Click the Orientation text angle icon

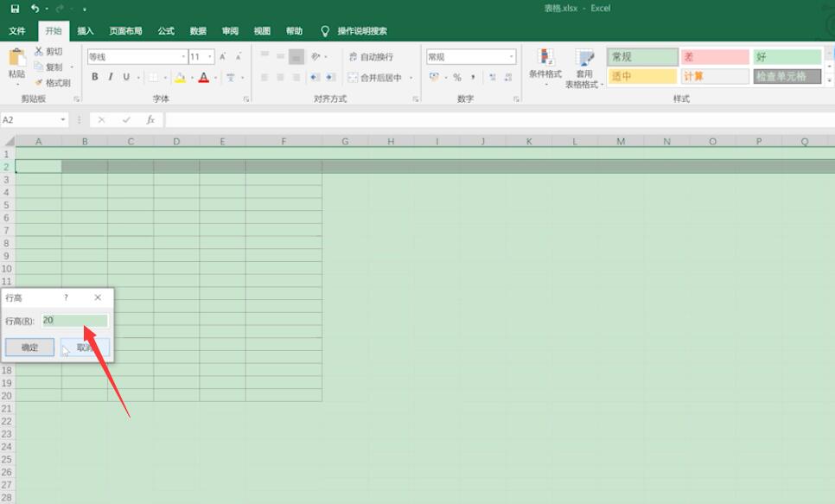click(x=316, y=56)
